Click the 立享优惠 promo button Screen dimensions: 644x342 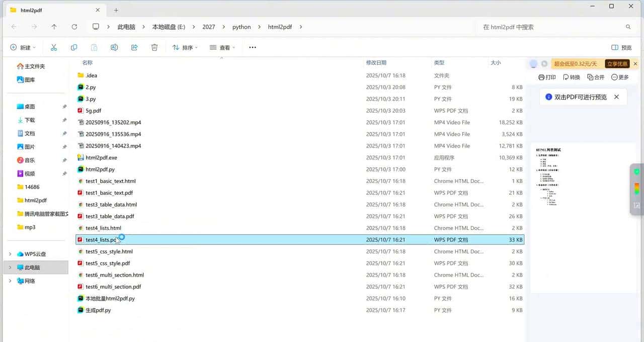pyautogui.click(x=617, y=64)
